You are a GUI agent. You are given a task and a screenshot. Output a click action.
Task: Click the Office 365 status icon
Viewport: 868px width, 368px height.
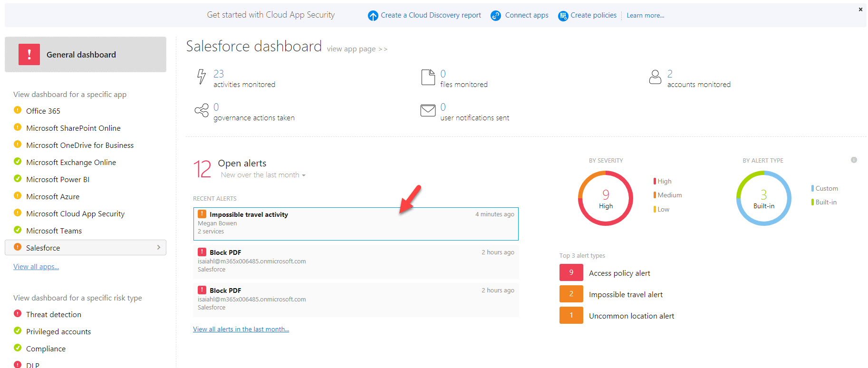tap(18, 110)
